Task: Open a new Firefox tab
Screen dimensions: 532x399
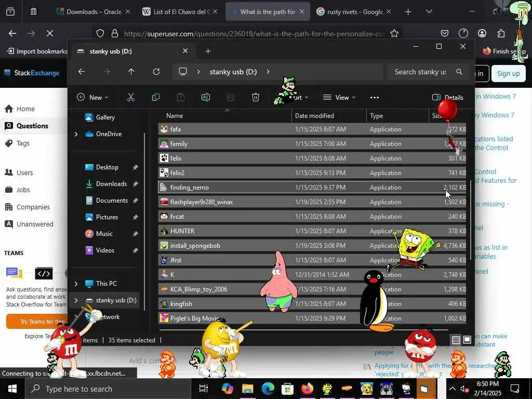Action: [x=408, y=11]
